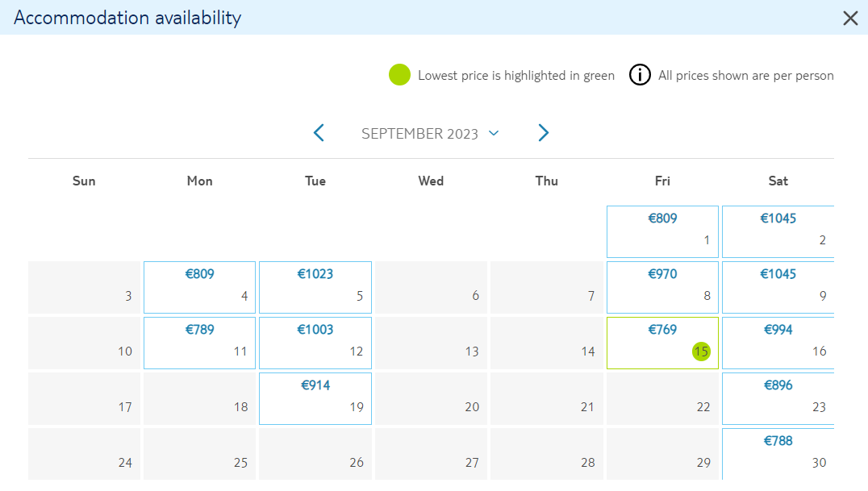Open the September 2023 month dropdown
This screenshot has width=868, height=491.
(430, 133)
